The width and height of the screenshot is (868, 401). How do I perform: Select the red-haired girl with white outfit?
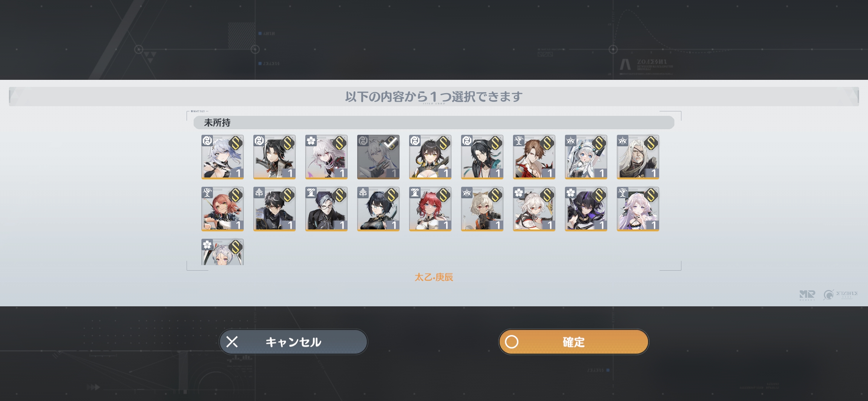(x=430, y=209)
